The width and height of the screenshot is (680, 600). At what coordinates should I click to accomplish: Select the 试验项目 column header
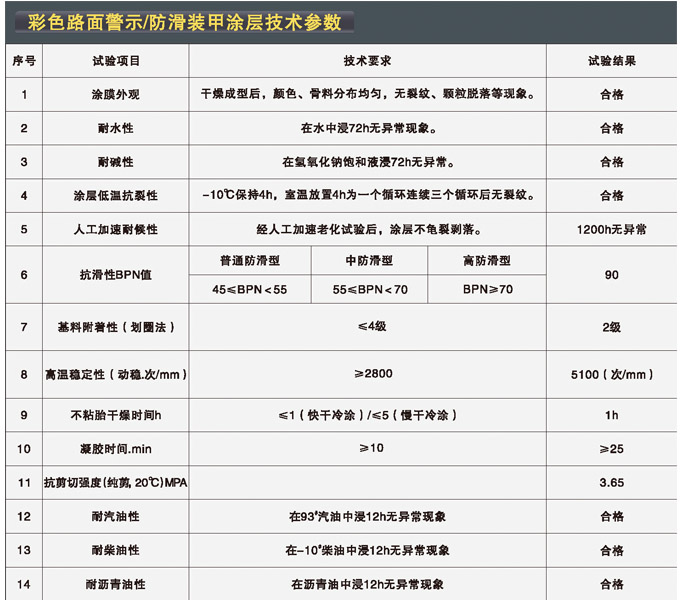coord(117,61)
